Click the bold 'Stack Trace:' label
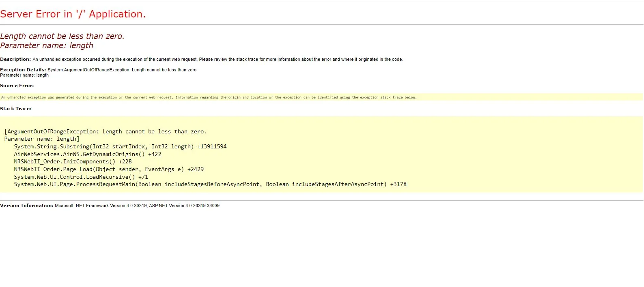Screen dimensions: 644x287 [x=16, y=109]
